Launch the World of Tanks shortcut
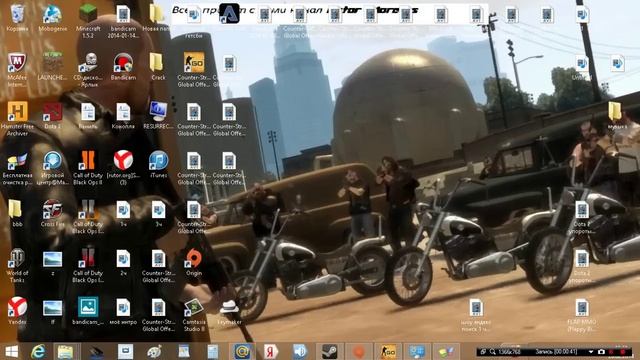 click(17, 265)
